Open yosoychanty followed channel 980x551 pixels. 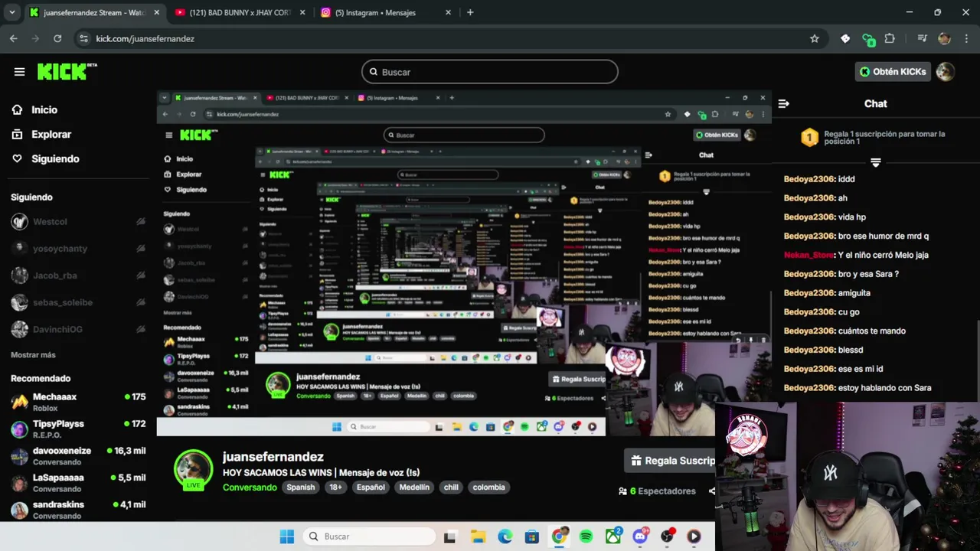tap(78, 249)
